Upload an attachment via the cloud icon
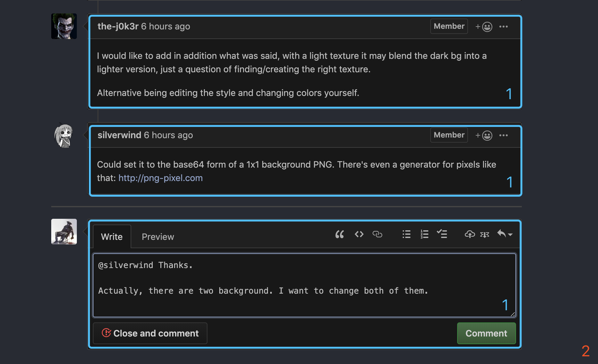This screenshot has width=598, height=364. 470,234
